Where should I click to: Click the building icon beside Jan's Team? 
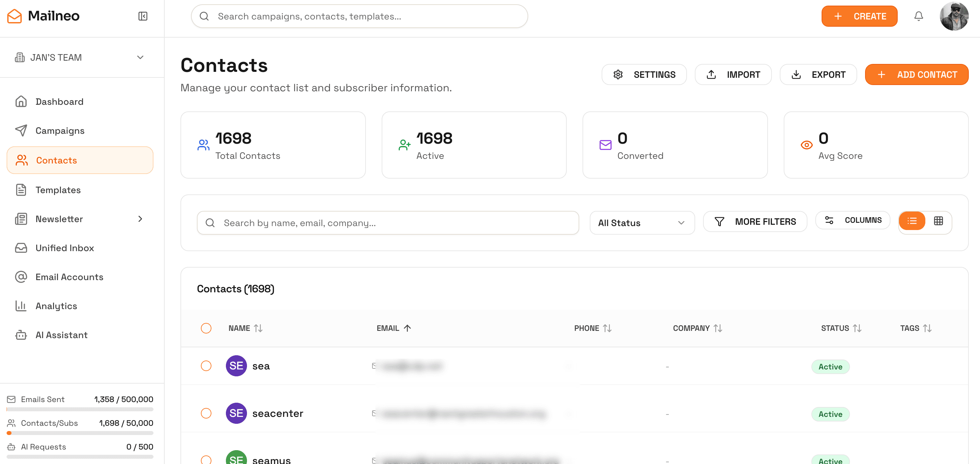pos(19,57)
